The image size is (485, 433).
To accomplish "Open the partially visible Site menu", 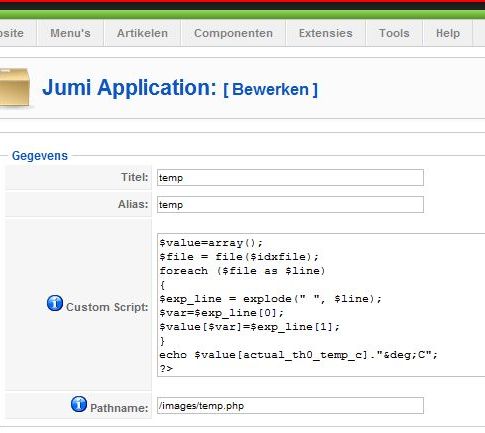I will point(13,33).
